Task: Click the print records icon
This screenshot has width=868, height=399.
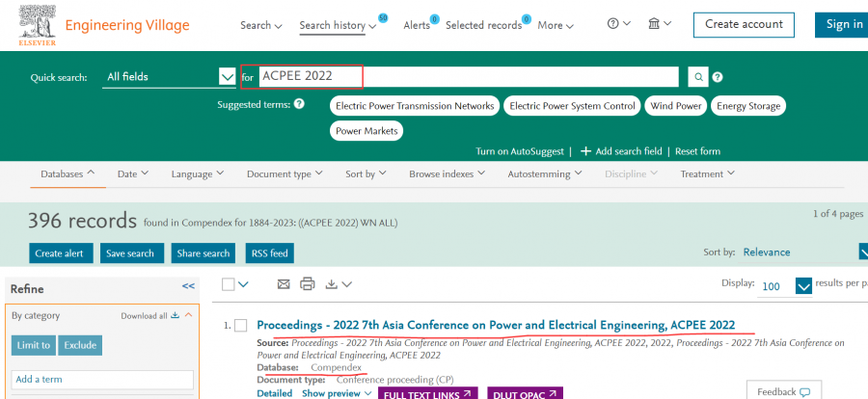Action: 308,284
